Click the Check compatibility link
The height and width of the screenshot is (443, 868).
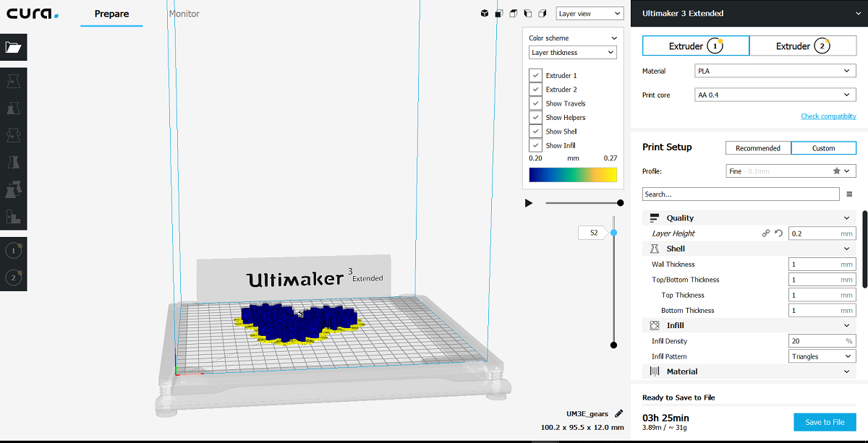[828, 116]
